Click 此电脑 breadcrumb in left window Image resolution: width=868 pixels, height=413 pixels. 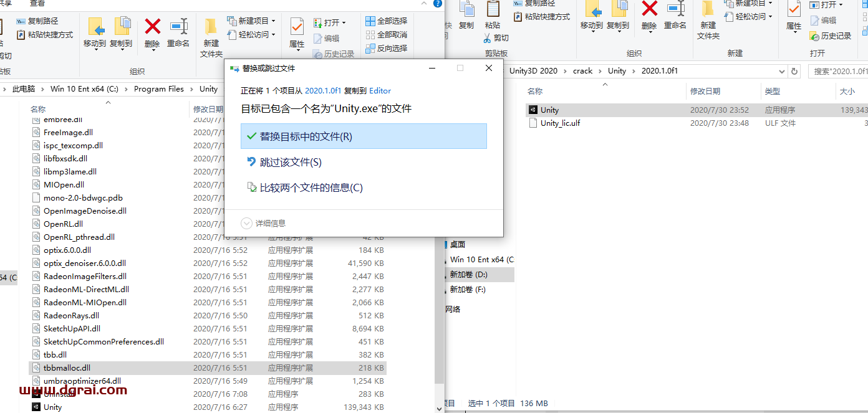click(24, 89)
